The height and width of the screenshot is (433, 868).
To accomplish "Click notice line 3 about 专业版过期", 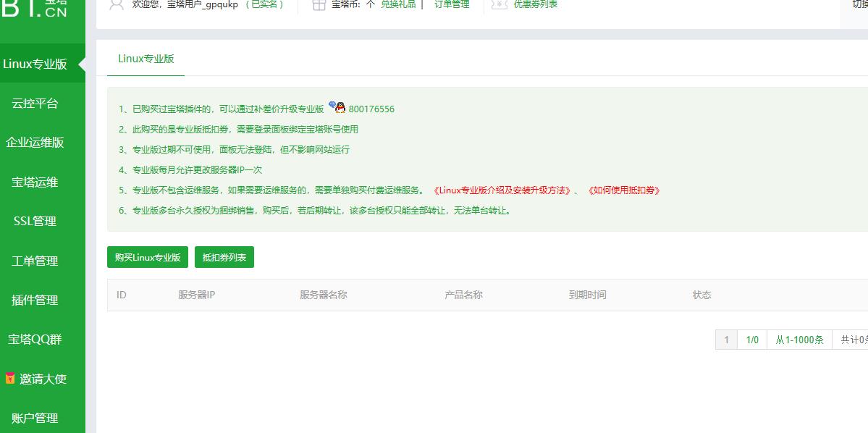I will click(x=234, y=149).
